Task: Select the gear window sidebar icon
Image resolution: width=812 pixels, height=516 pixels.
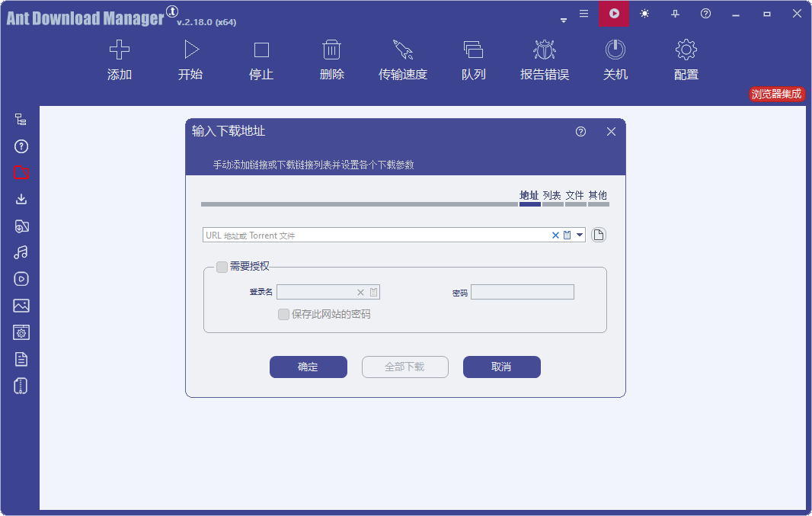Action: click(21, 332)
